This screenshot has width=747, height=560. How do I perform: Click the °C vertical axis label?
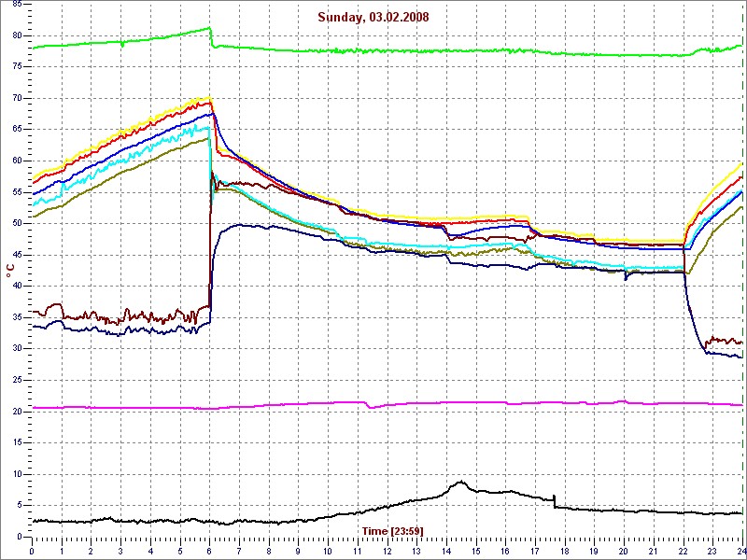(x=9, y=272)
